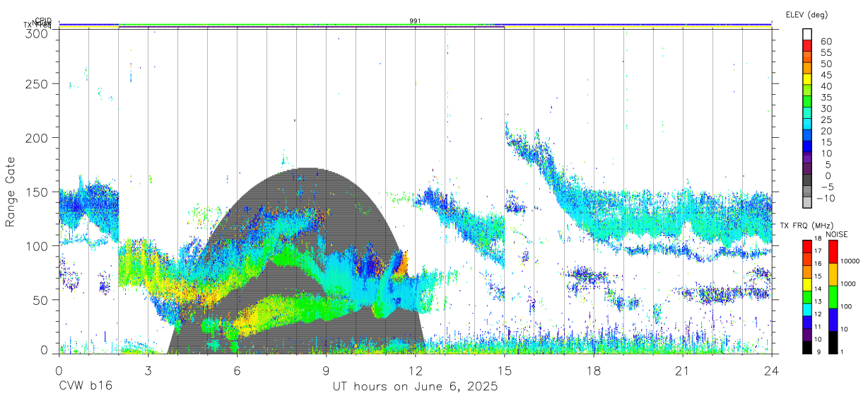
Task: Pick blue NOISE swatch between 10 and 100
Action: click(834, 320)
